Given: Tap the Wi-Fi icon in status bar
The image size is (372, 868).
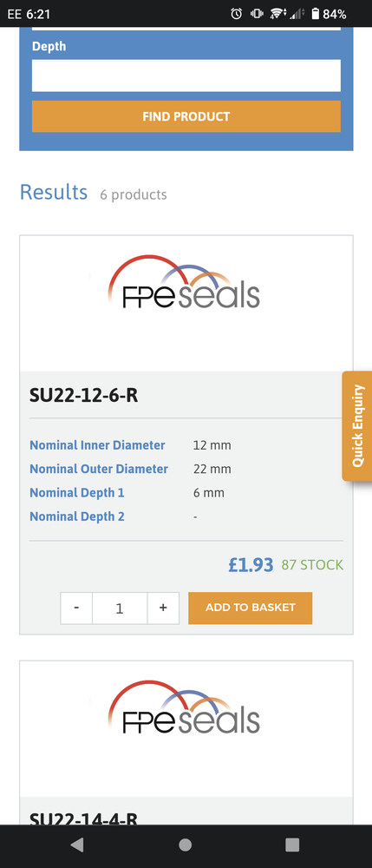Looking at the screenshot, I should click(x=277, y=14).
